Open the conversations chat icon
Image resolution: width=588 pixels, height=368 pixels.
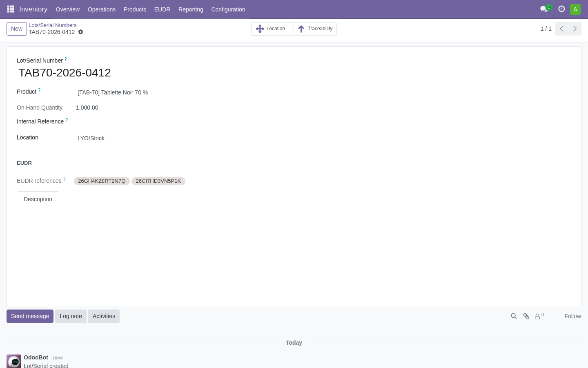pyautogui.click(x=544, y=9)
